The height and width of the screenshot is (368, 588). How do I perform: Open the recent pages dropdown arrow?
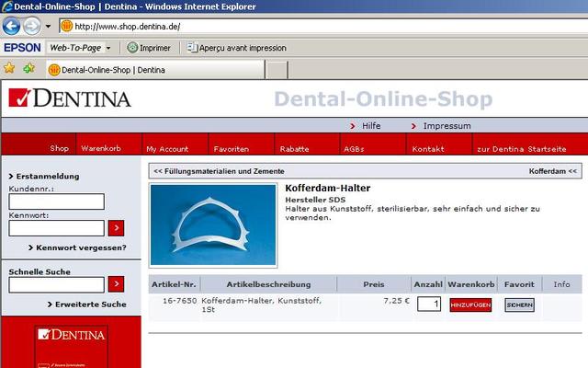[48, 27]
